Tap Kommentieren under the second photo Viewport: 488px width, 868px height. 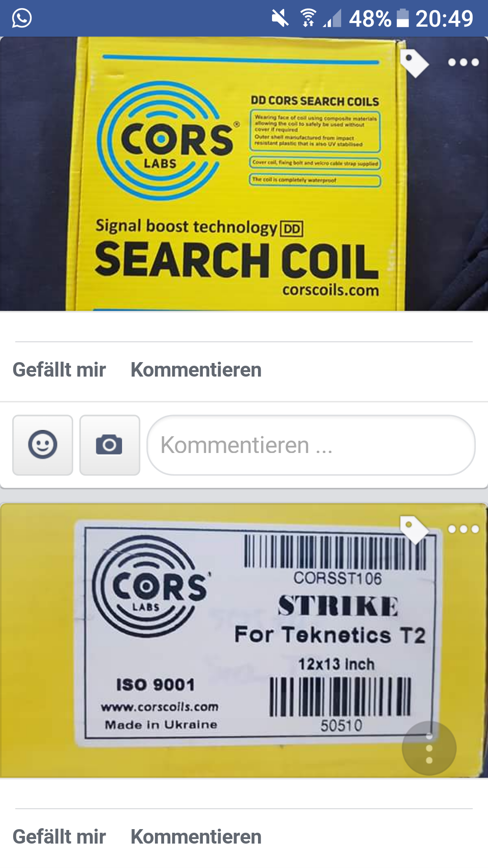click(196, 837)
